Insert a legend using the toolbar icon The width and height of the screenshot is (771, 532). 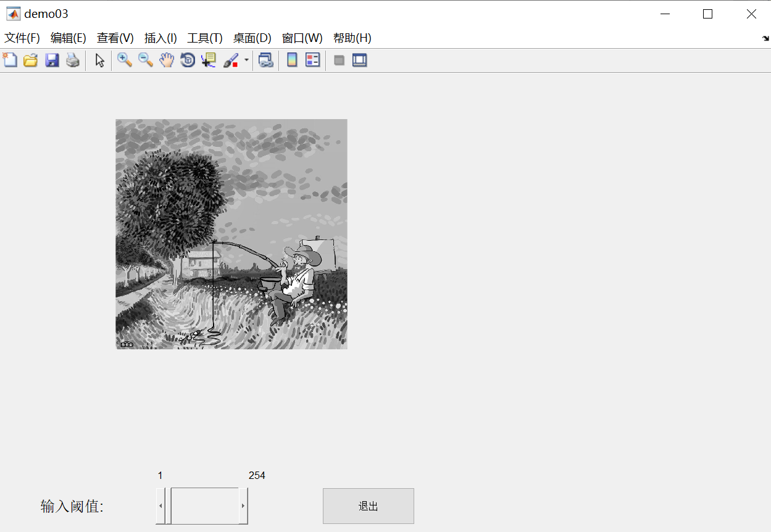313,60
